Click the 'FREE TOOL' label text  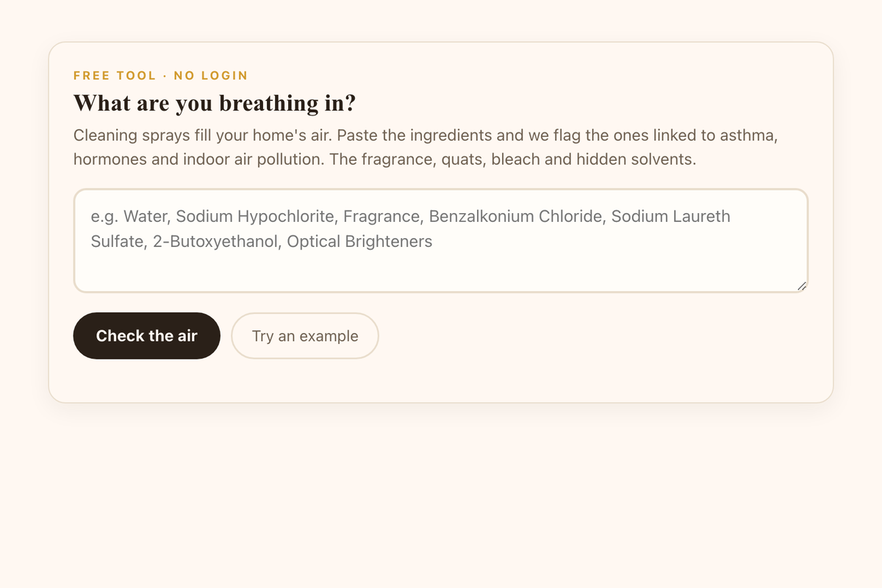[x=115, y=76]
